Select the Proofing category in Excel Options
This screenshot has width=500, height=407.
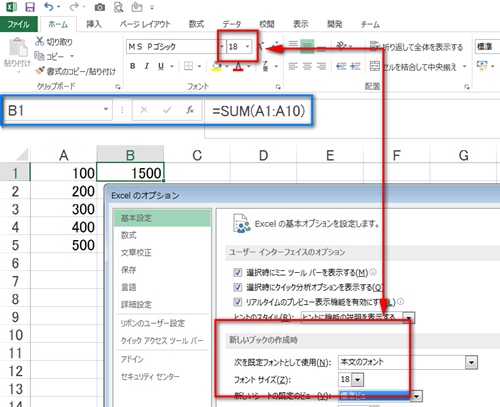(162, 253)
